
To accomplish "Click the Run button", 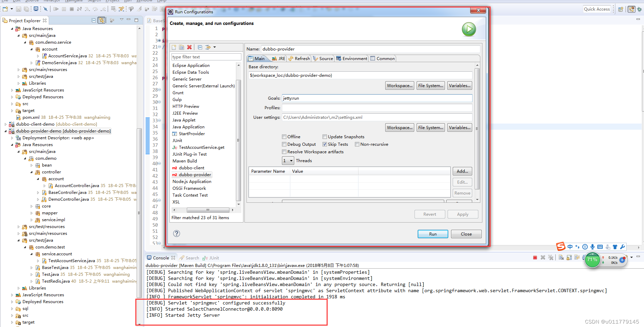I will point(433,234).
